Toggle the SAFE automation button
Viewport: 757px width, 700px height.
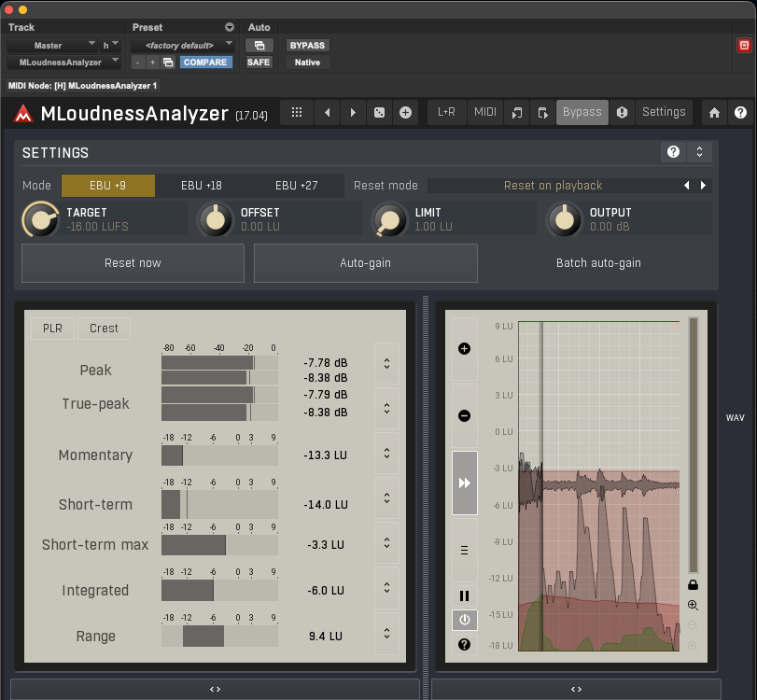[259, 63]
